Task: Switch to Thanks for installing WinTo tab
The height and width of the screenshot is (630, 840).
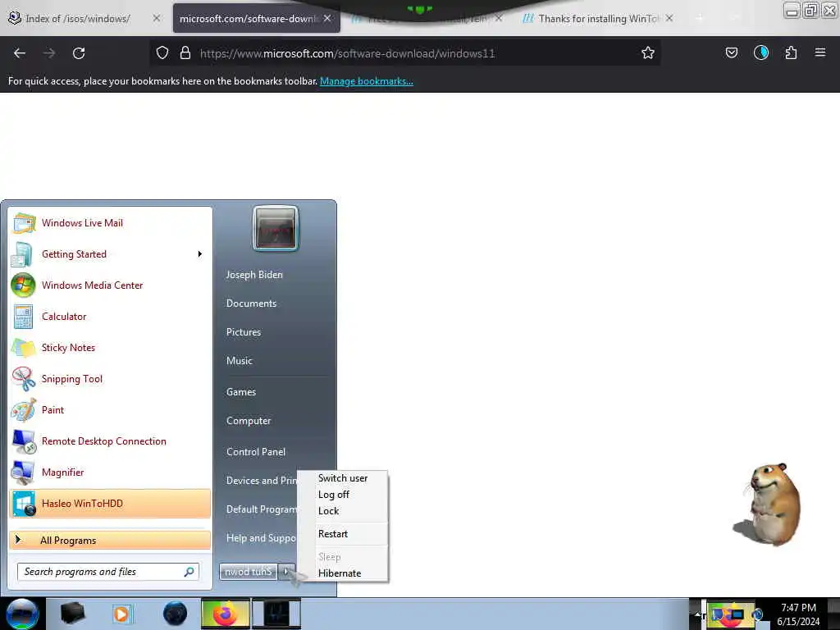Action: coord(597,19)
